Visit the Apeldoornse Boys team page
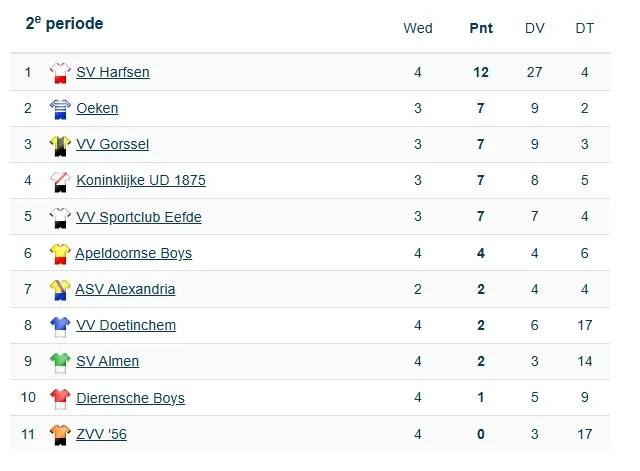The height and width of the screenshot is (471, 640). pos(134,253)
